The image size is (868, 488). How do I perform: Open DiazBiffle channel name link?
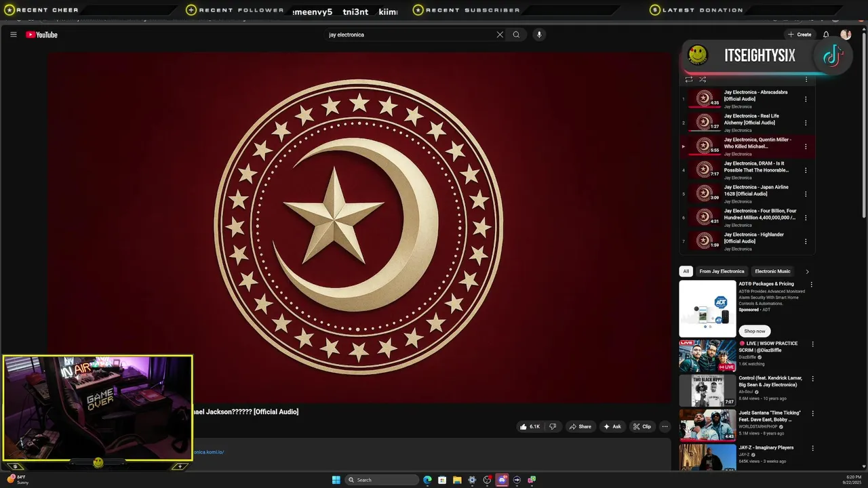point(748,357)
